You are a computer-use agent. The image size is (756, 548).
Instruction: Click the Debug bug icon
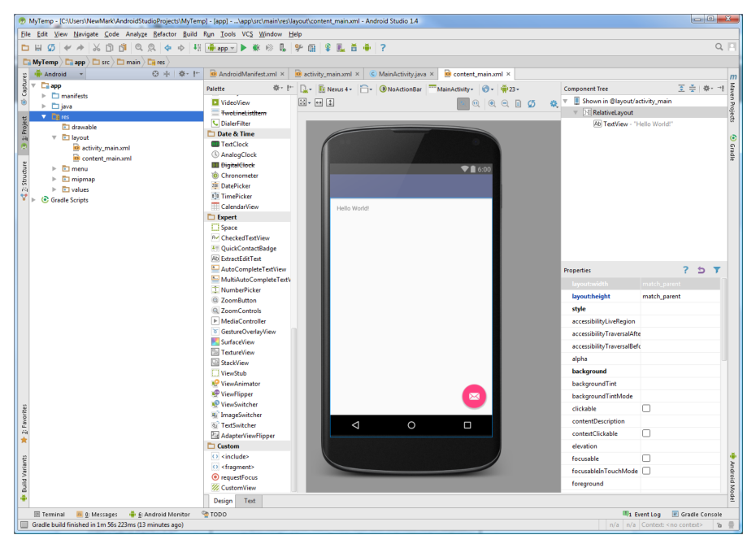[256, 48]
